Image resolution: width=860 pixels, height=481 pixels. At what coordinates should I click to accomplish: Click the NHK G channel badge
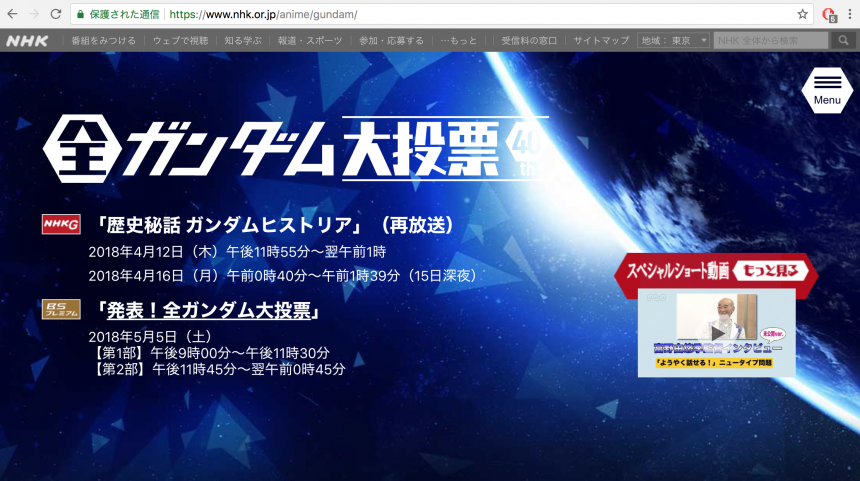coord(61,224)
